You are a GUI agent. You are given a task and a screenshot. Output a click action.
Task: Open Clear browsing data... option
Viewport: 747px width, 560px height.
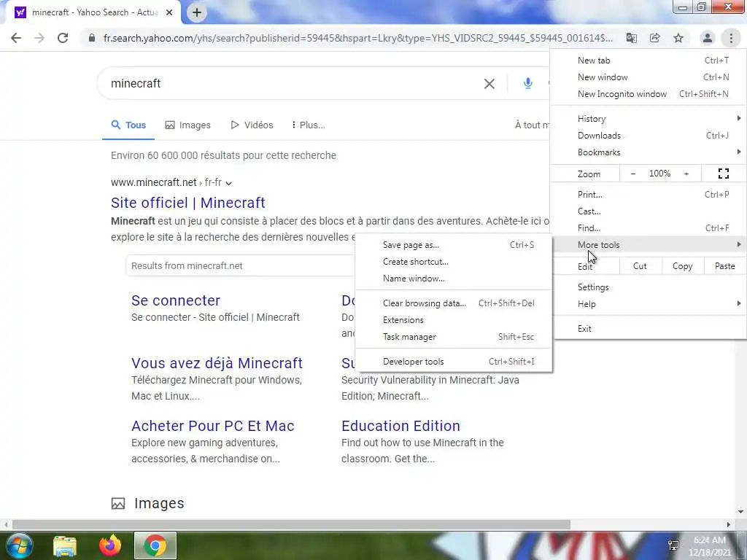(454, 303)
